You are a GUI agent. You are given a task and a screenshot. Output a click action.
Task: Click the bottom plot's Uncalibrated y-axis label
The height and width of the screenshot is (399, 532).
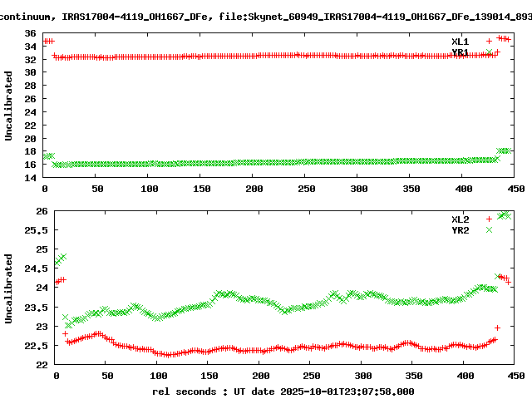8,288
